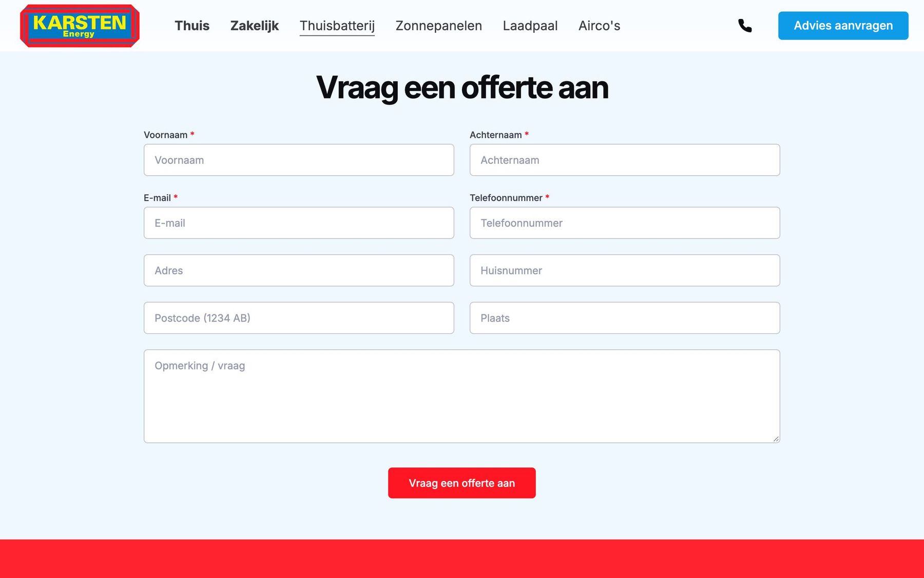Image resolution: width=924 pixels, height=578 pixels.
Task: Go to the Thuisbatterij page
Action: (x=337, y=26)
